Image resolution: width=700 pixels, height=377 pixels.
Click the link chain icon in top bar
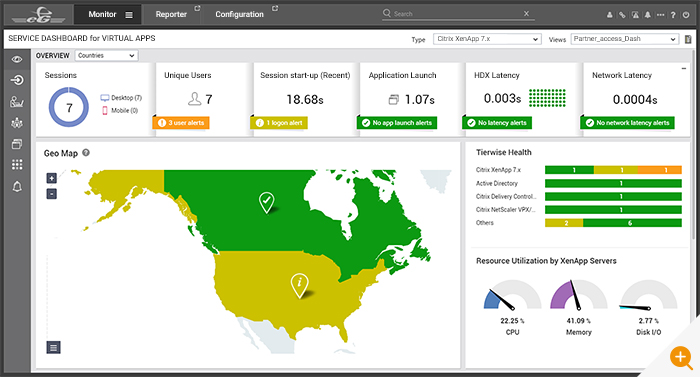622,15
